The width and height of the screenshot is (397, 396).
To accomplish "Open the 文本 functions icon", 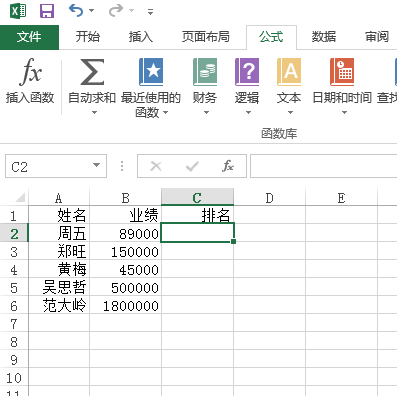I will (289, 72).
